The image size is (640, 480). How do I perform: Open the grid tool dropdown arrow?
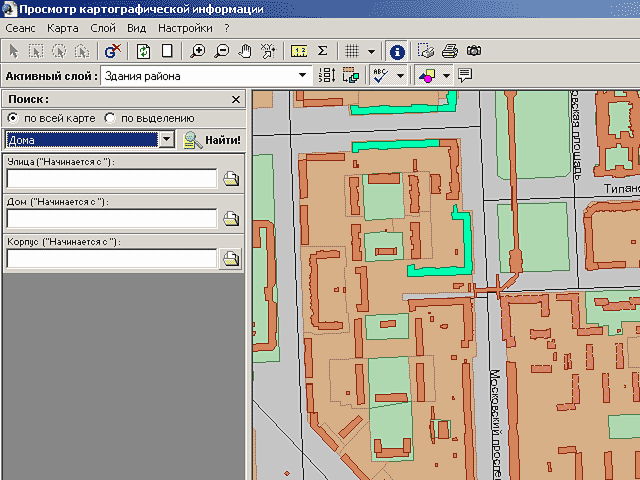[x=372, y=50]
